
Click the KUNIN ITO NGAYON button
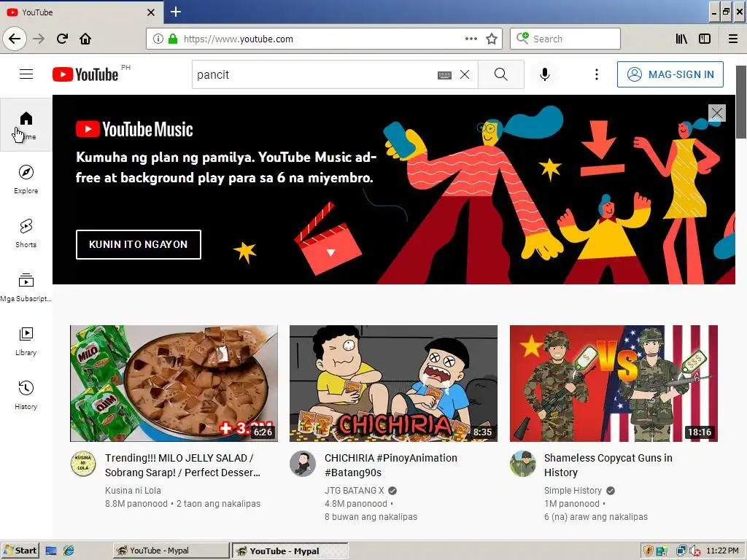click(x=138, y=244)
